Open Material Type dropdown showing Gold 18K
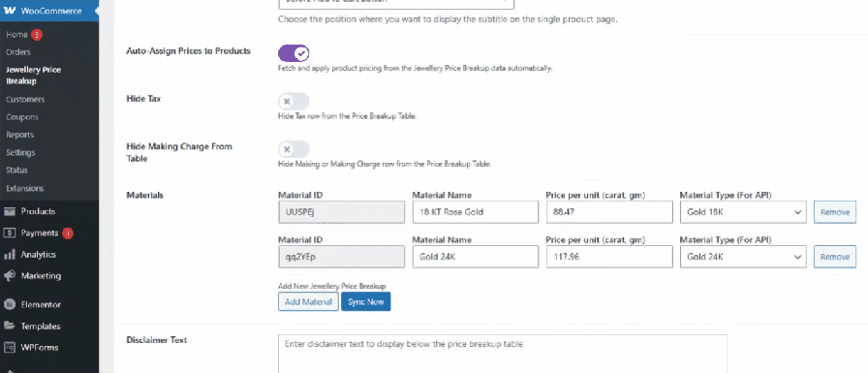The width and height of the screenshot is (868, 373). coord(743,212)
